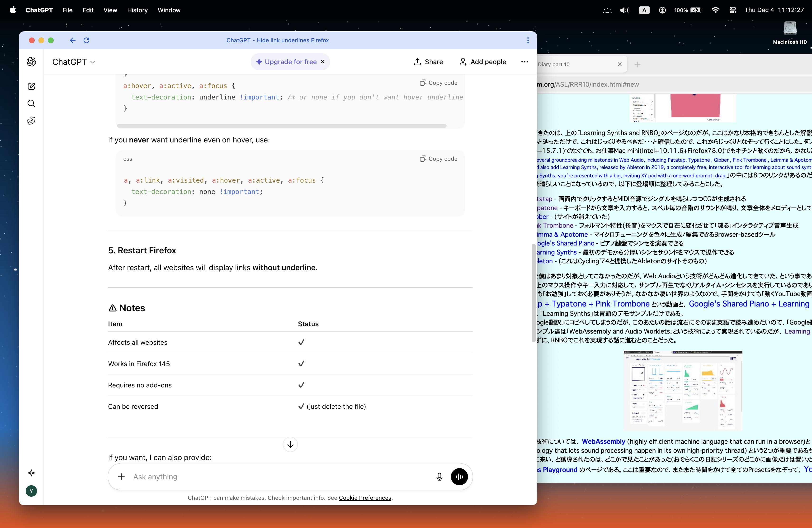This screenshot has height=528, width=812.
Task: Open the search chats icon
Action: click(x=31, y=103)
